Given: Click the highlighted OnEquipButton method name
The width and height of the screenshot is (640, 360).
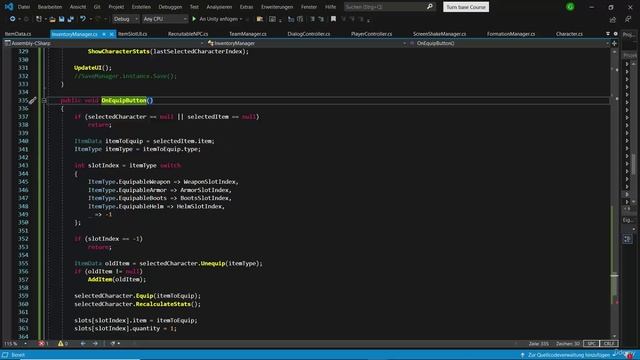Looking at the screenshot, I should 124,100.
